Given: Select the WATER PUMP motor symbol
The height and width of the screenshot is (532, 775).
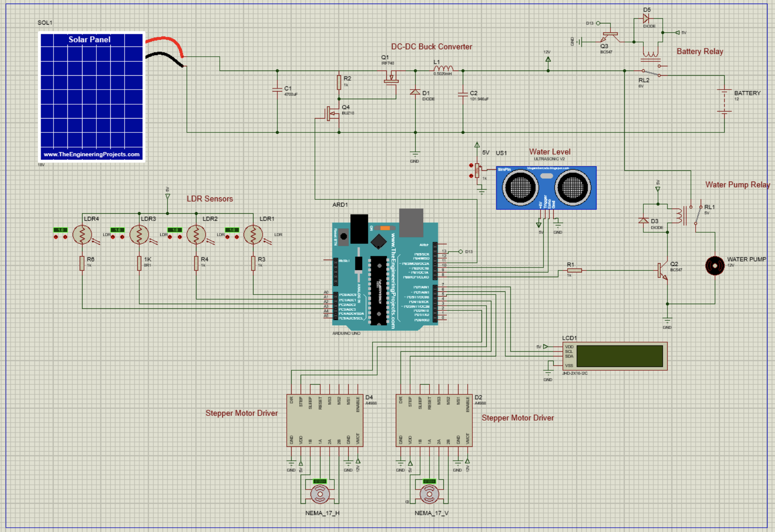Looking at the screenshot, I should coord(715,266).
